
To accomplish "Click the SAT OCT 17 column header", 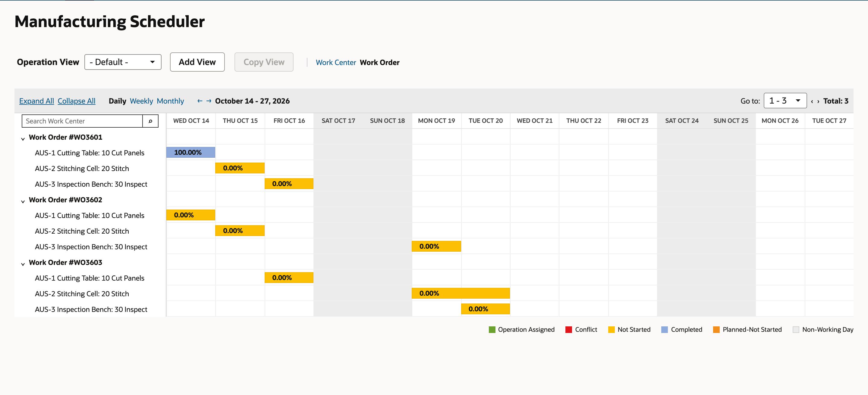I will point(338,121).
